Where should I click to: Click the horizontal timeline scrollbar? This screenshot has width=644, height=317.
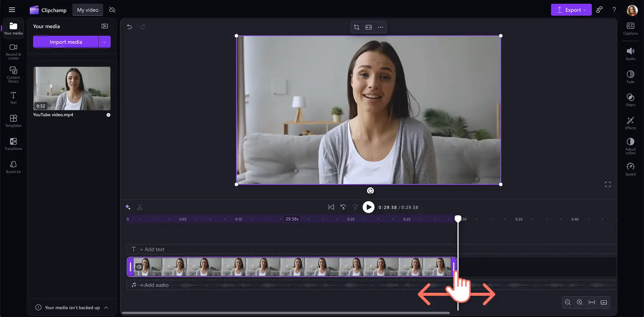(286, 313)
